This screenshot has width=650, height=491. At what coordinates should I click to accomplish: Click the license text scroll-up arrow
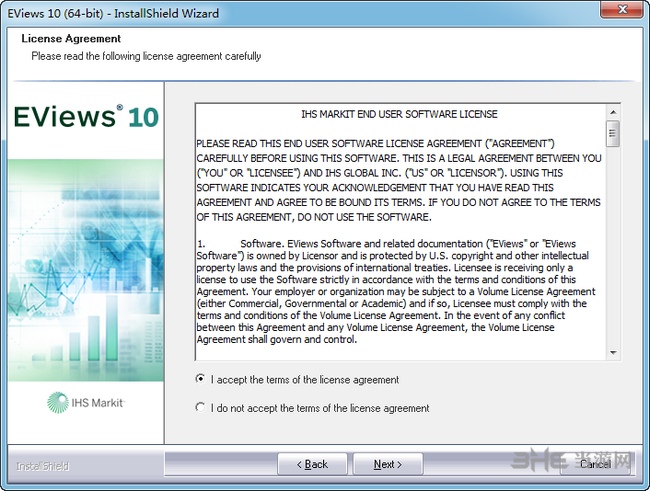click(613, 112)
